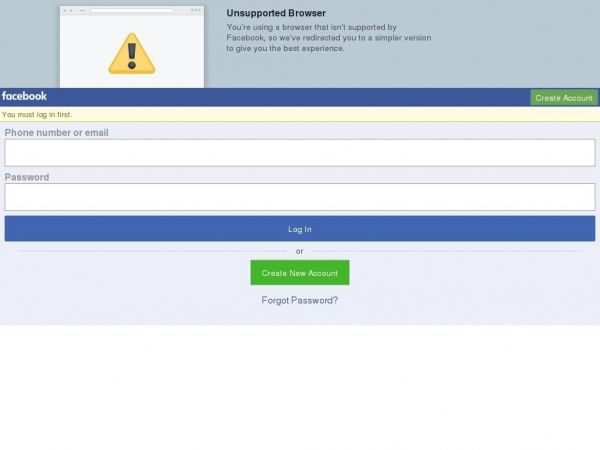Focus the Password input field
This screenshot has height=450, width=600.
[300, 197]
